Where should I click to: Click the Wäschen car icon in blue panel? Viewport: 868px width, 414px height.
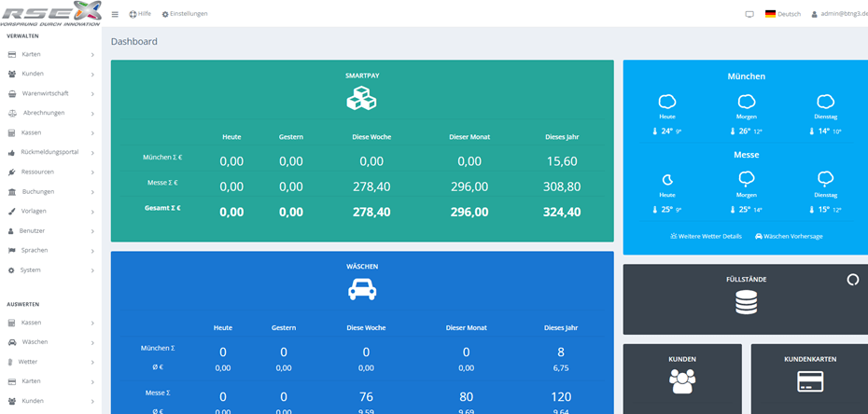362,289
